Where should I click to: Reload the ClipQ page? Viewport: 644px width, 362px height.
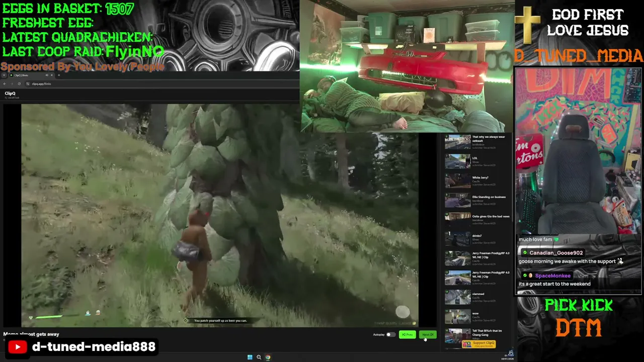[19, 84]
